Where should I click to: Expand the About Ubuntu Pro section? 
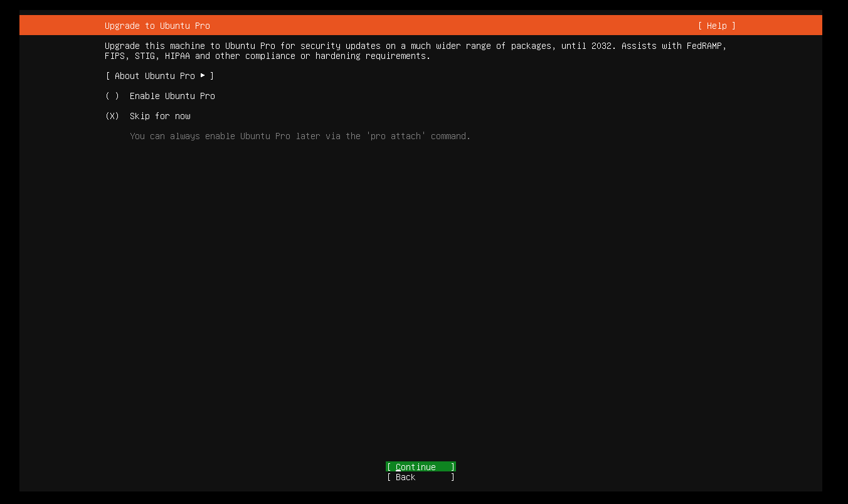coord(160,76)
